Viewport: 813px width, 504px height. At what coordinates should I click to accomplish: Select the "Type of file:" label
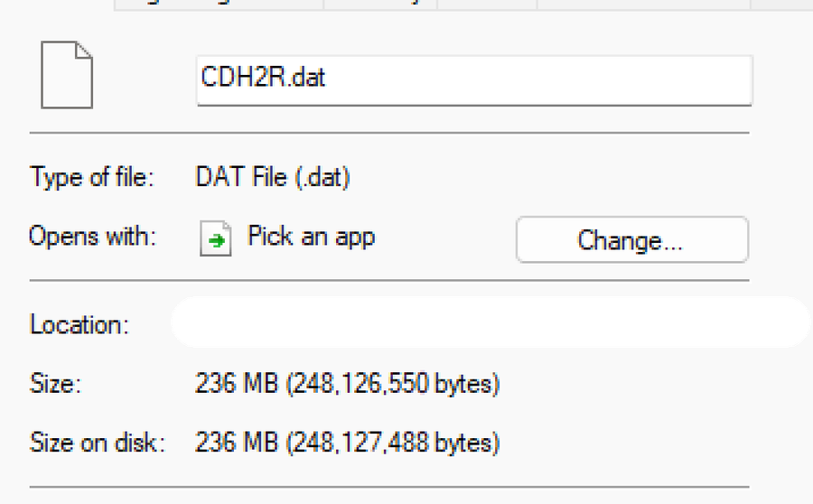(x=92, y=177)
